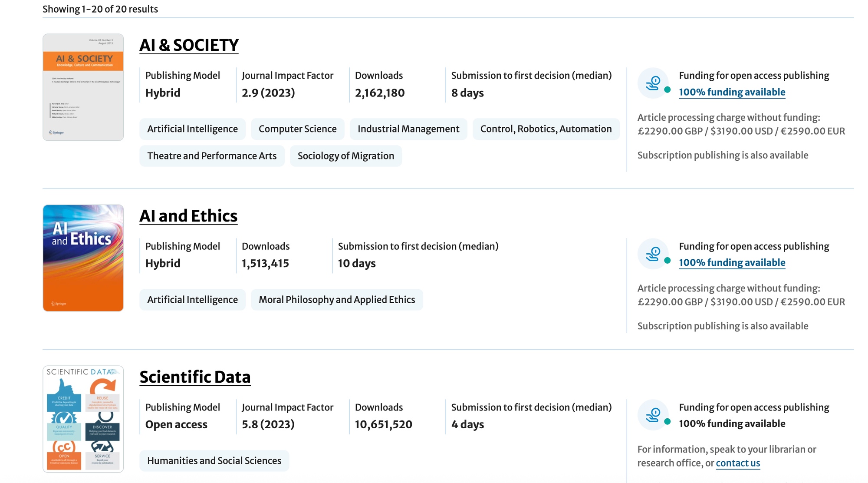Screen dimensions: 868x483
Task: Click Scientific Data's 'Funding for open access publishing' heading
Action: pos(754,407)
